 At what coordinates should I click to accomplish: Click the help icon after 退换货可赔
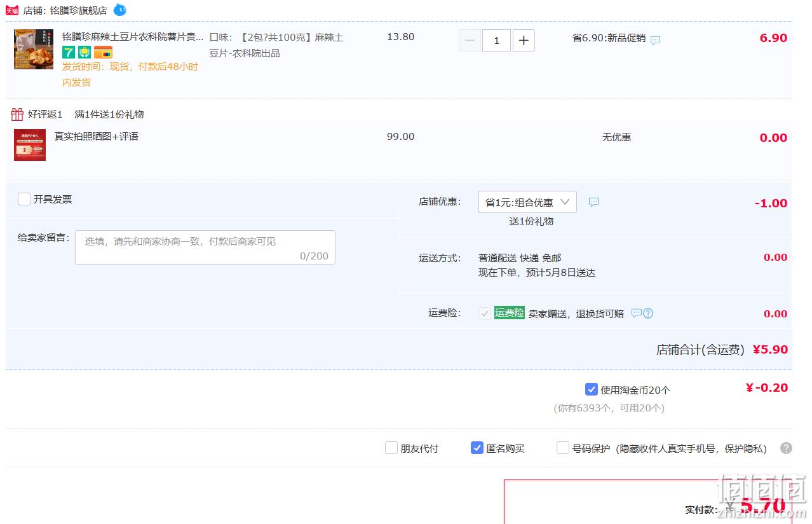pos(648,314)
